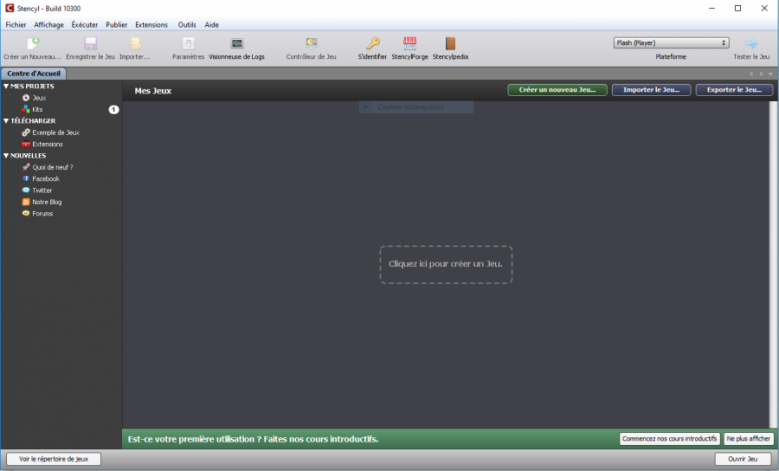Click the previous tab arrow
Viewport: 779px width, 471px height.
[751, 74]
